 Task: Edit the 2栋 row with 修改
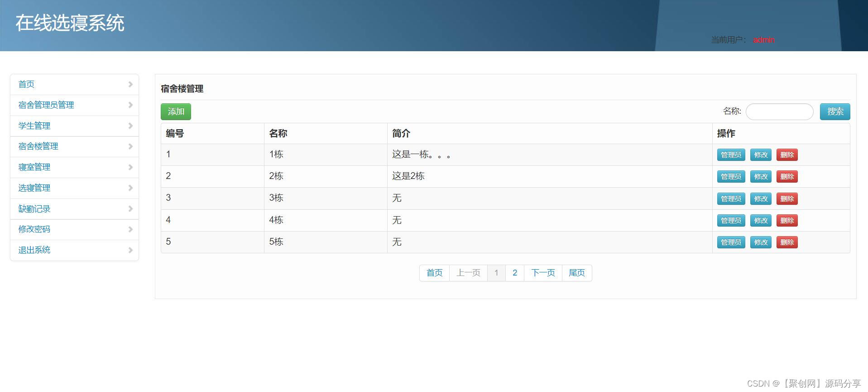pyautogui.click(x=761, y=177)
